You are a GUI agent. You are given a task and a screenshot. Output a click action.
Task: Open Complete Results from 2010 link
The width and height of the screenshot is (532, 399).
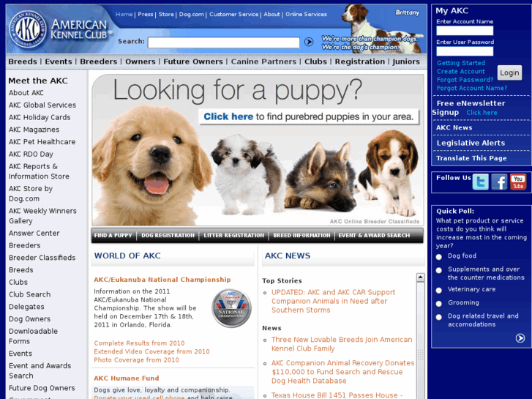[139, 343]
